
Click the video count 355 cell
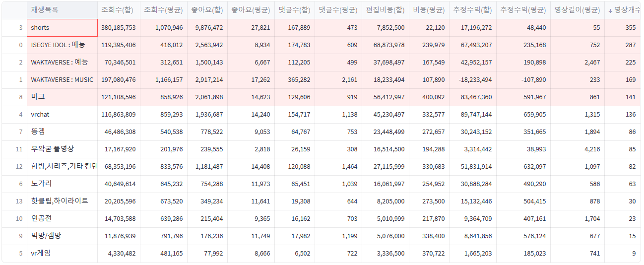(623, 28)
